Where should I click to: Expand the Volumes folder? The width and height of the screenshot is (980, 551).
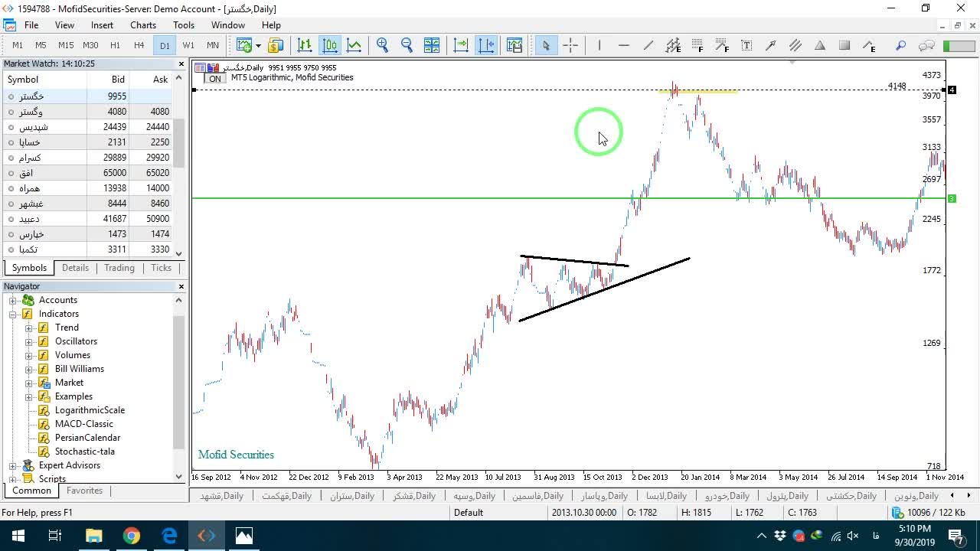tap(29, 355)
